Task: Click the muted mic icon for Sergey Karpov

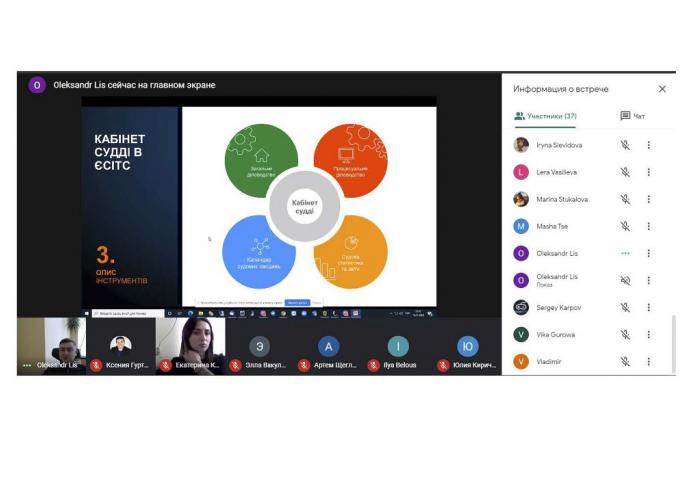Action: pos(625,307)
